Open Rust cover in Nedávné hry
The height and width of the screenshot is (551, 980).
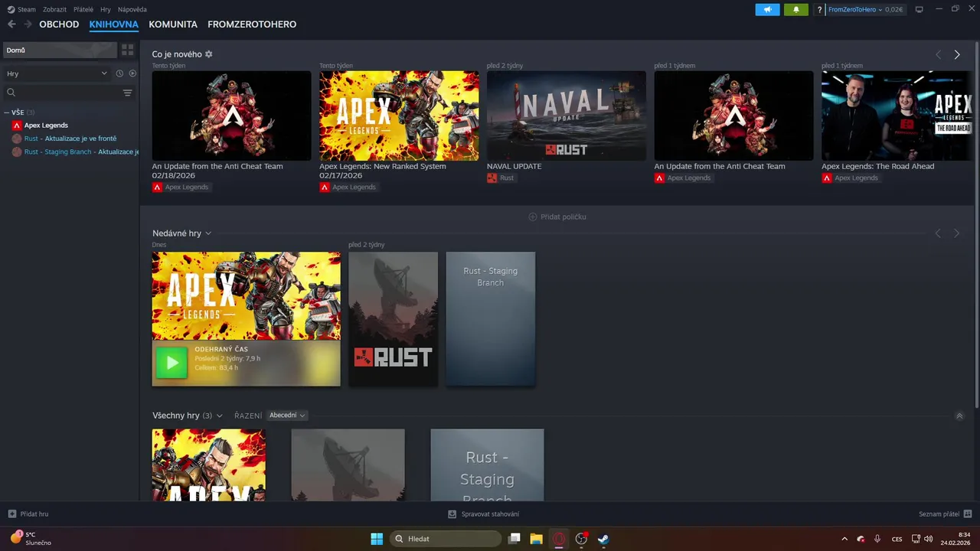(x=394, y=319)
